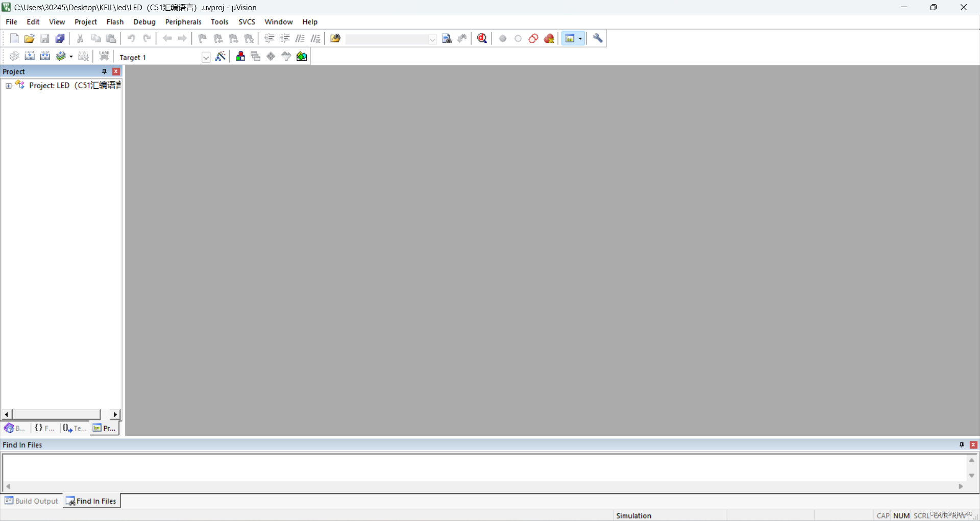Kill all breakpoints icon
The width and height of the screenshot is (980, 521).
point(549,38)
